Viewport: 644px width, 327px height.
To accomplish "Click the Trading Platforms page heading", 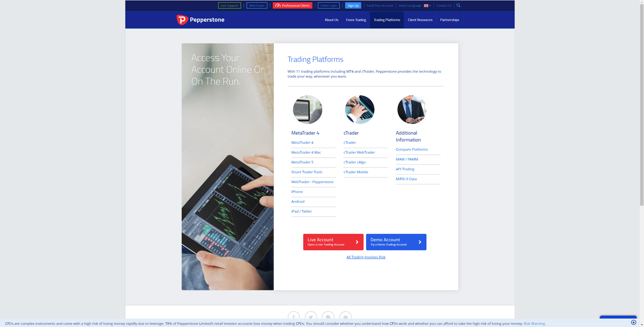I will click(315, 59).
